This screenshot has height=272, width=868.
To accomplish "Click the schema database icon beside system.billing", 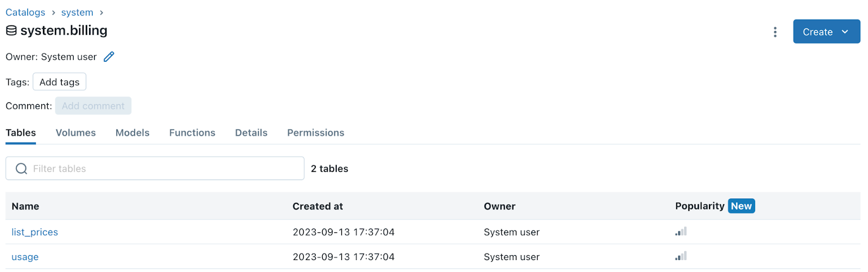I will click(11, 31).
